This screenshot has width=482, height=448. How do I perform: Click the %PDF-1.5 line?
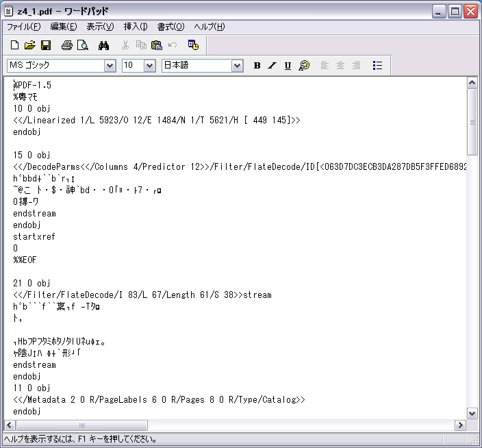tap(32, 85)
